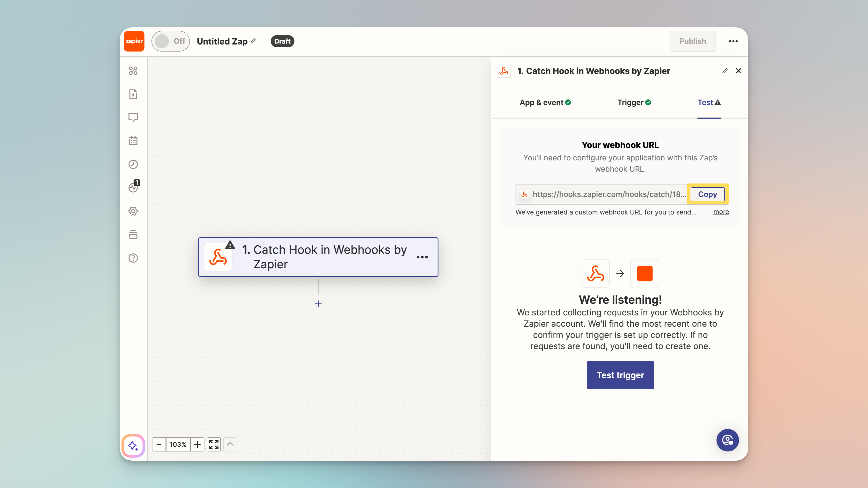Click the Webhooks icon above We're listening
Image resolution: width=868 pixels, height=488 pixels.
pyautogui.click(x=595, y=274)
